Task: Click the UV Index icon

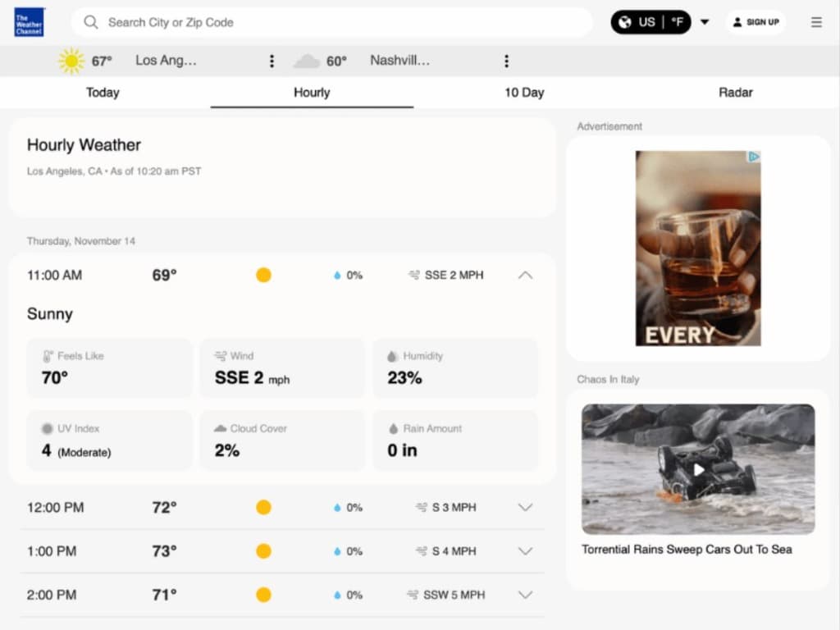Action: pos(47,428)
